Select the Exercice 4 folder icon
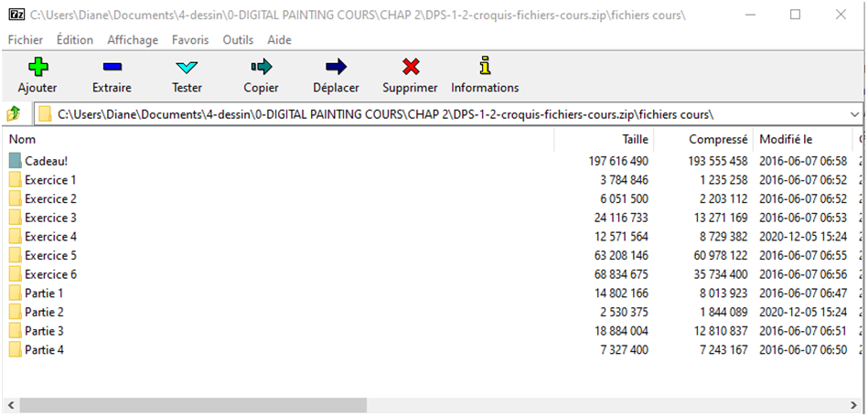The image size is (868, 416). pos(15,236)
